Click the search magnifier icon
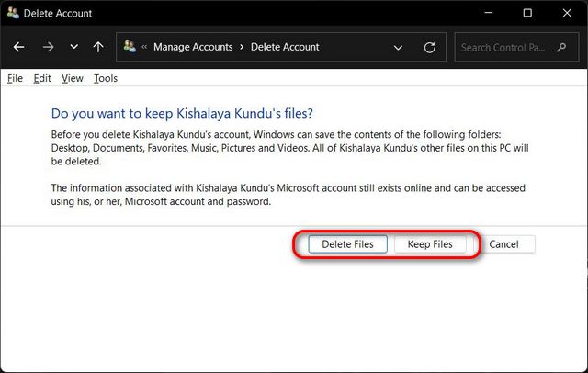The width and height of the screenshot is (588, 373). [561, 47]
